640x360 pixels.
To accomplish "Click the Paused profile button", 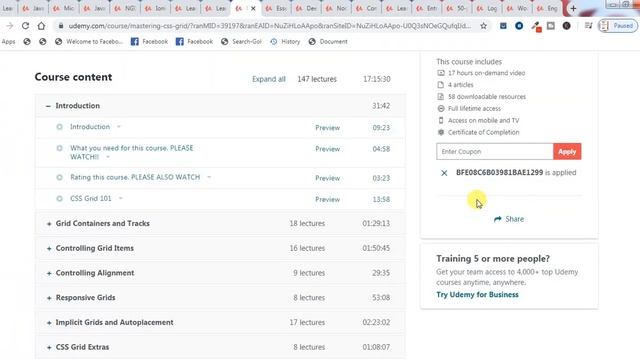I will (x=618, y=26).
